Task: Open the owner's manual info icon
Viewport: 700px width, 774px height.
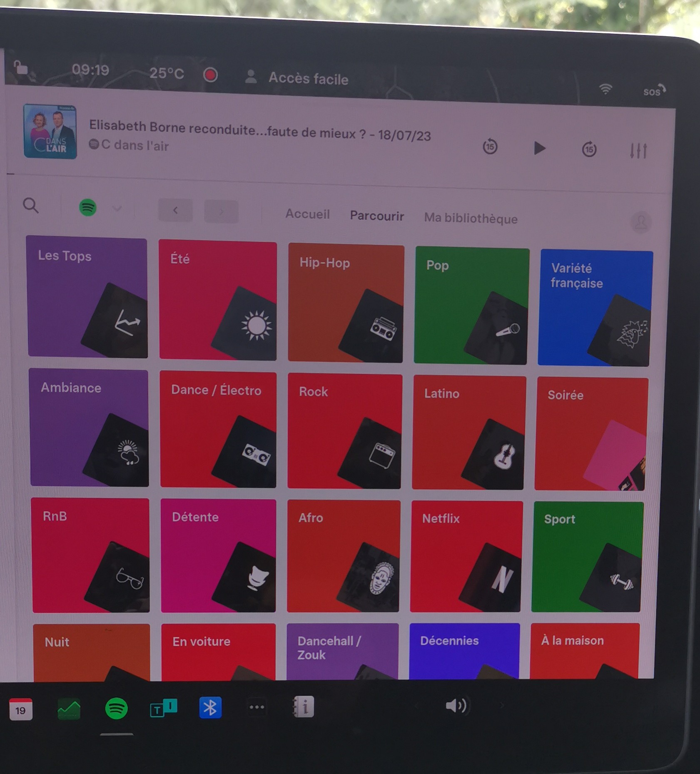Action: point(304,707)
